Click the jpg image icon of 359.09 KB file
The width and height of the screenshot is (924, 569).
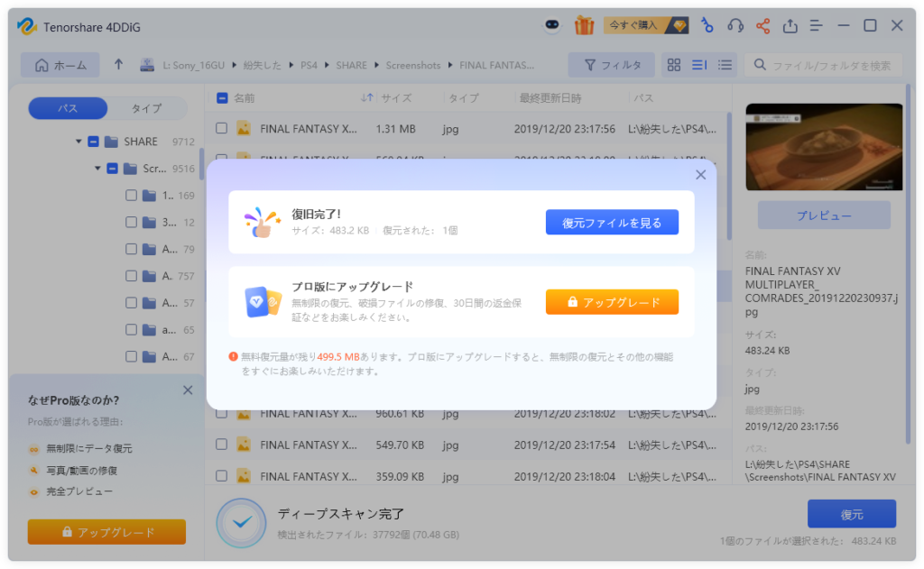[244, 476]
